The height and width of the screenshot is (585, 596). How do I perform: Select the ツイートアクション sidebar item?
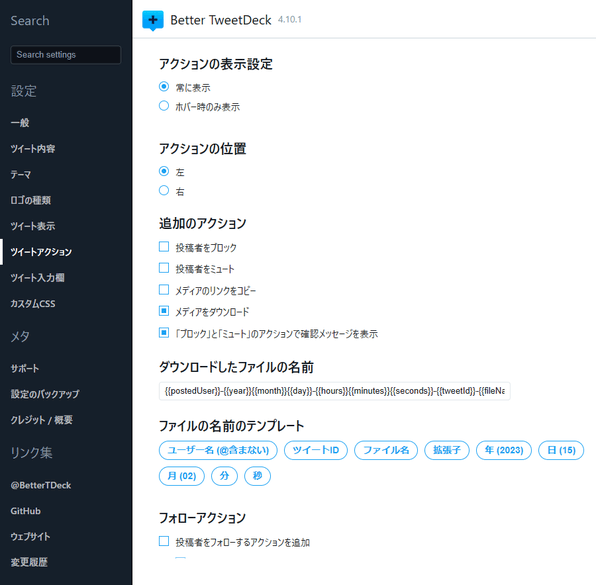pos(41,252)
